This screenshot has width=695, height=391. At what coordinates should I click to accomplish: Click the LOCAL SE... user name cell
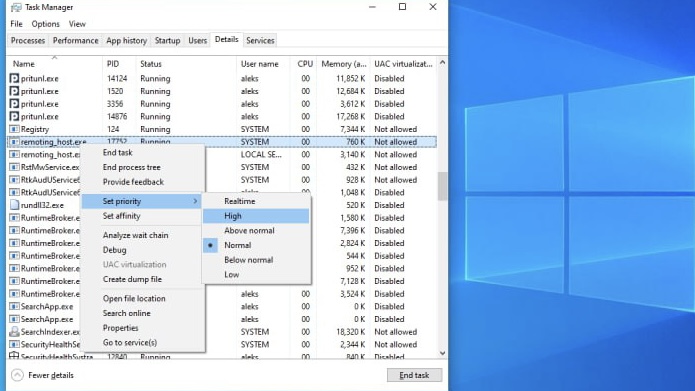(x=261, y=154)
